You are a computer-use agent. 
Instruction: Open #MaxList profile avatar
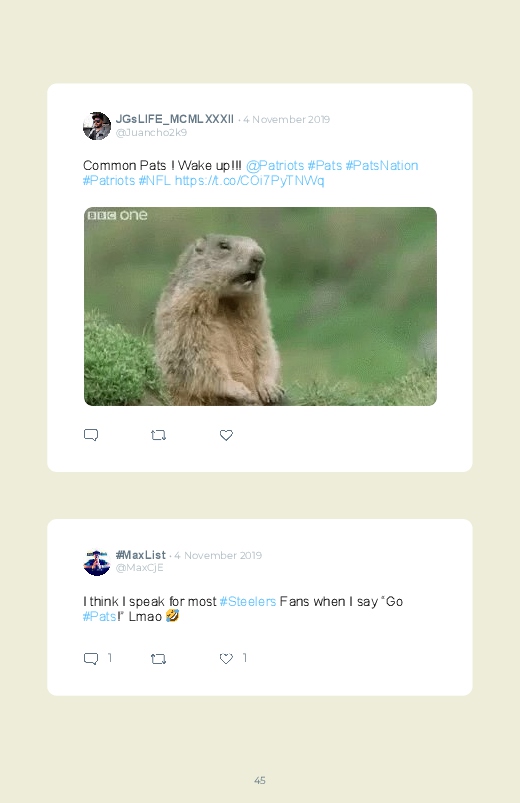point(97,562)
